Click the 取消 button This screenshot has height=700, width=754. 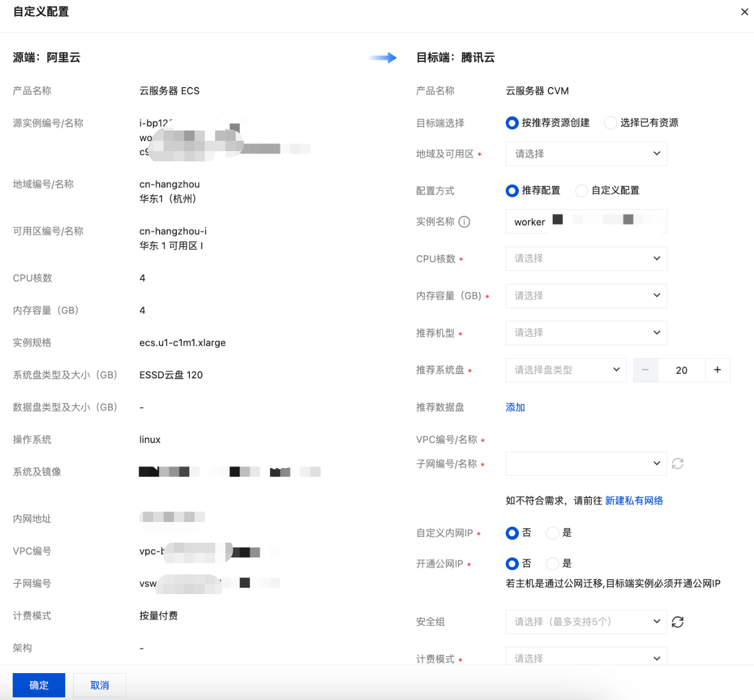point(100,685)
